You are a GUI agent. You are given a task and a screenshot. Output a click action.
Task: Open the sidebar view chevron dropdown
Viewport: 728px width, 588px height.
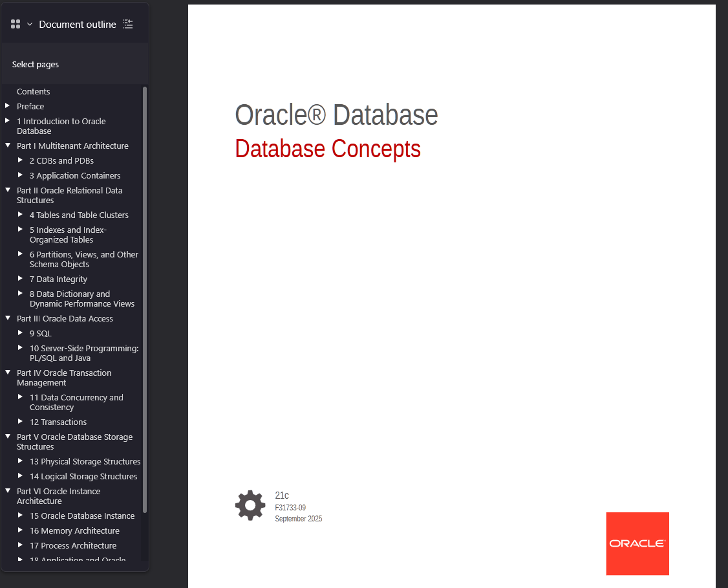(x=28, y=23)
